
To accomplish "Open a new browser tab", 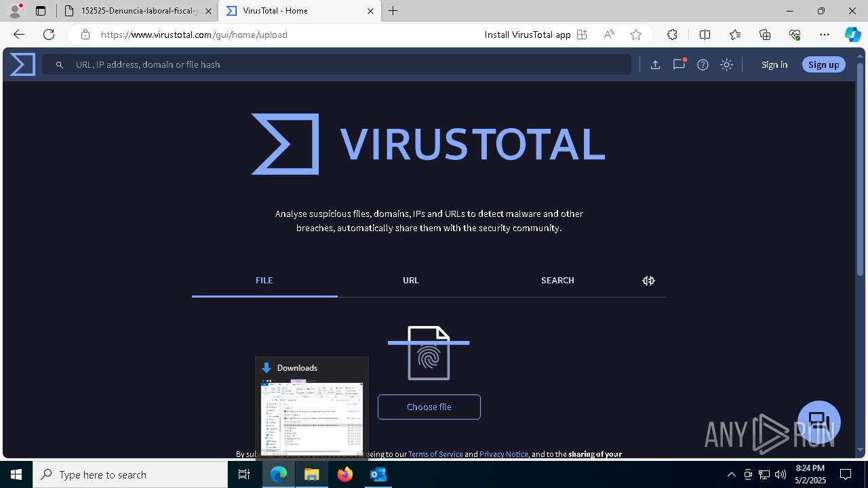I will pyautogui.click(x=393, y=11).
